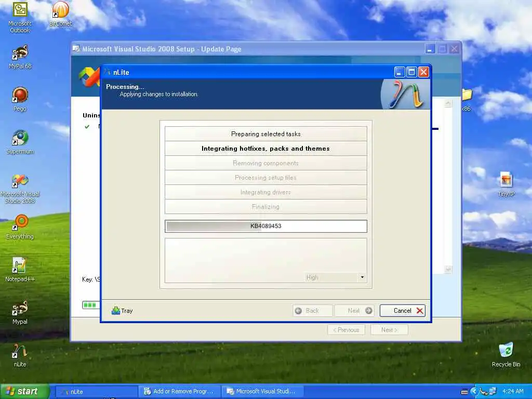Click the network connection tray icon

493,391
